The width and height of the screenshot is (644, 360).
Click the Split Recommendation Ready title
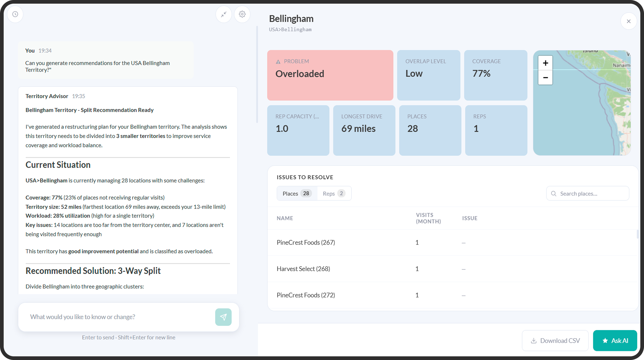pos(89,110)
